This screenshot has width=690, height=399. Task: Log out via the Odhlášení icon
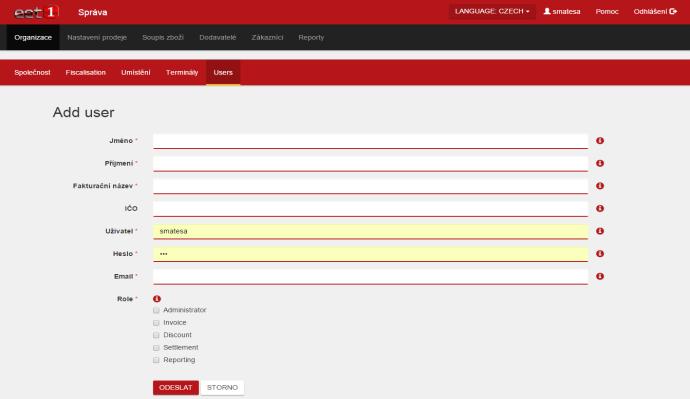673,11
